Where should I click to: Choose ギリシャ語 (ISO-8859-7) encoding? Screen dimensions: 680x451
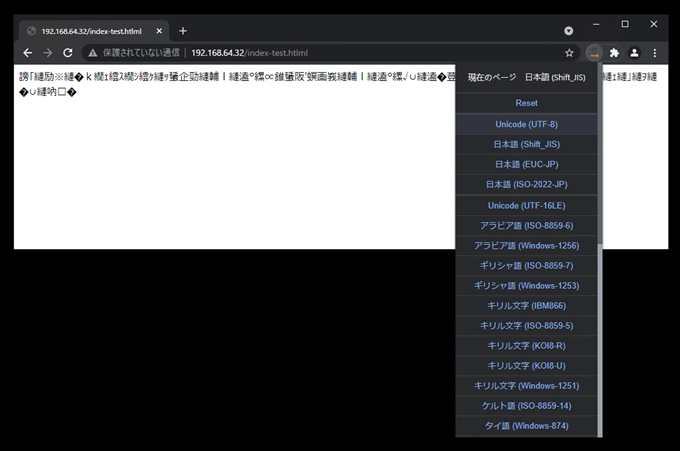(526, 265)
